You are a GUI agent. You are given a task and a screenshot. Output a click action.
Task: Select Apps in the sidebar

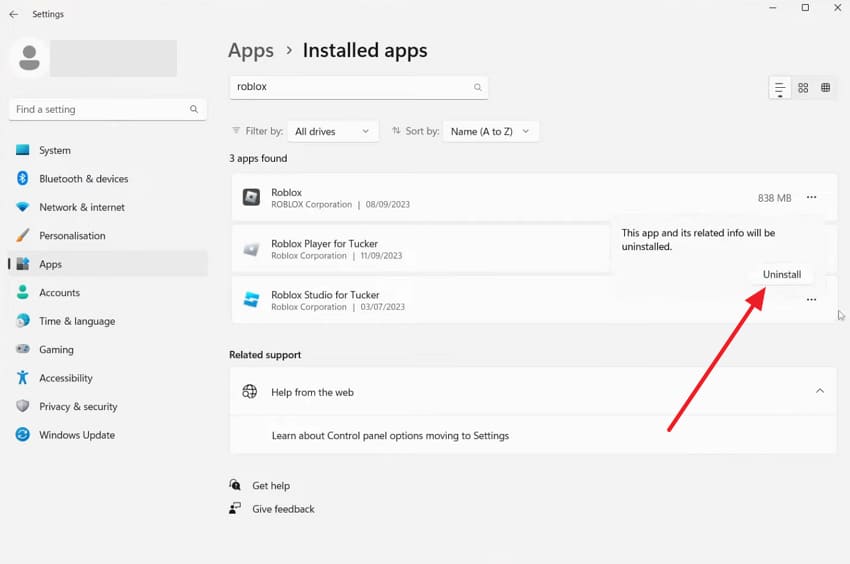(107, 264)
